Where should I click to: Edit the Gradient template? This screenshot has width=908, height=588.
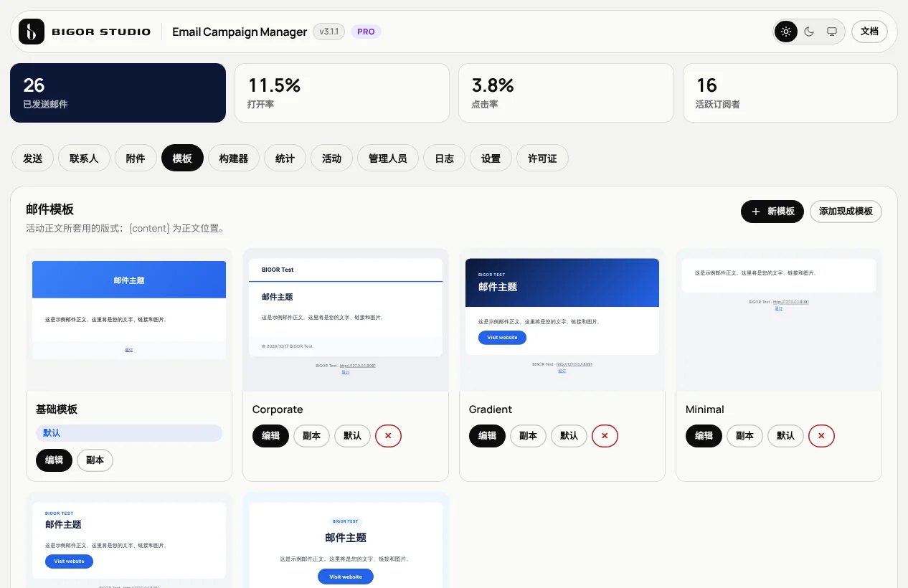pyautogui.click(x=487, y=436)
